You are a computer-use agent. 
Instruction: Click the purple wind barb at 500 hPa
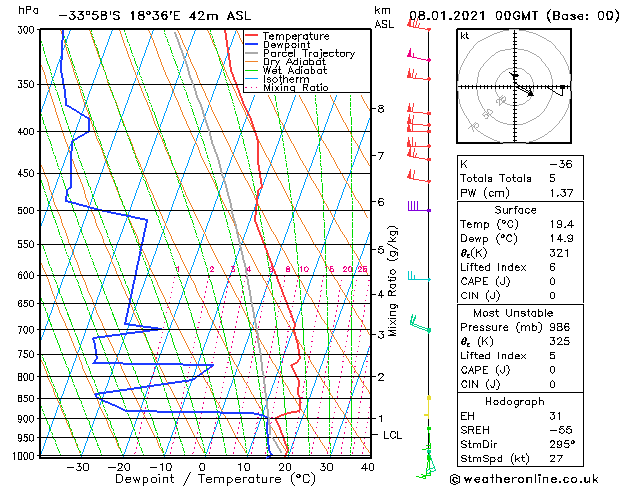(x=417, y=208)
